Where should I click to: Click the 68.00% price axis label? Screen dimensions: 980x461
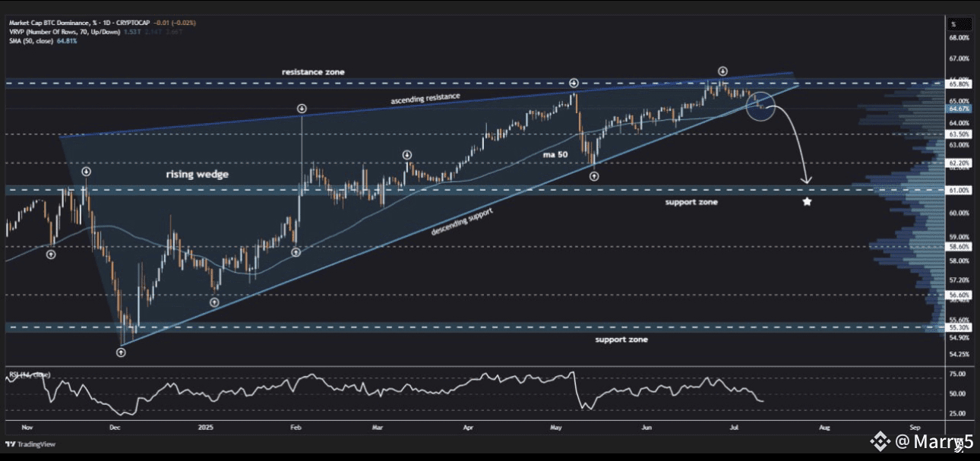tap(959, 37)
